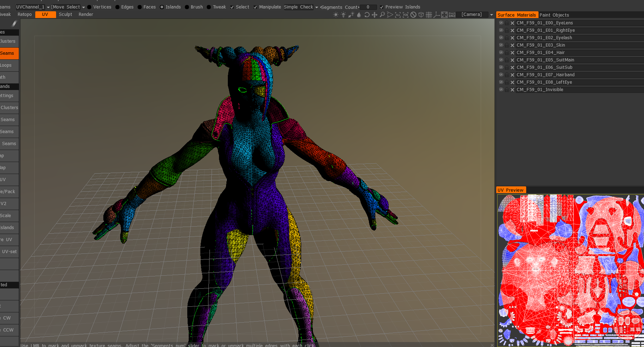644x347 pixels.
Task: Click the magnifier zoom icon in viewport toolbar
Action: [382, 14]
